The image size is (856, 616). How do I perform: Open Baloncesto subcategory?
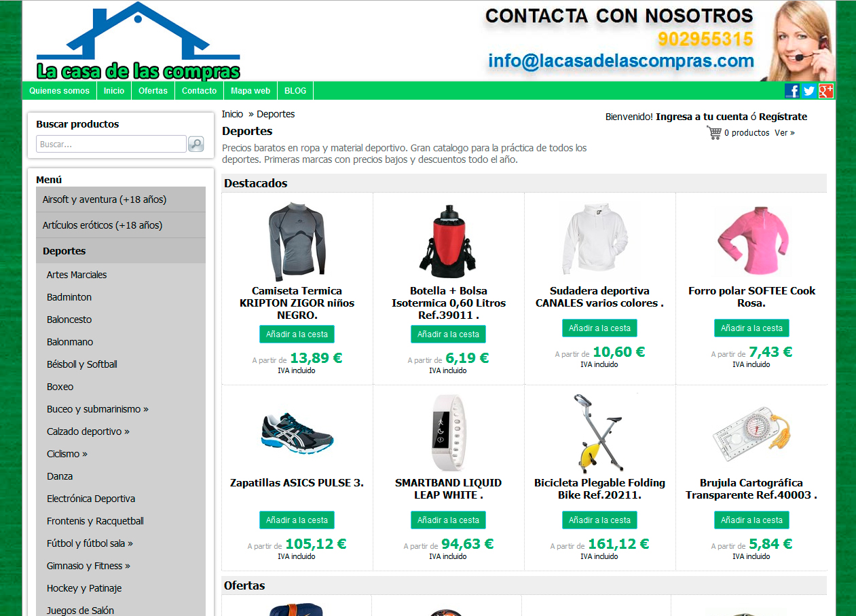(69, 320)
